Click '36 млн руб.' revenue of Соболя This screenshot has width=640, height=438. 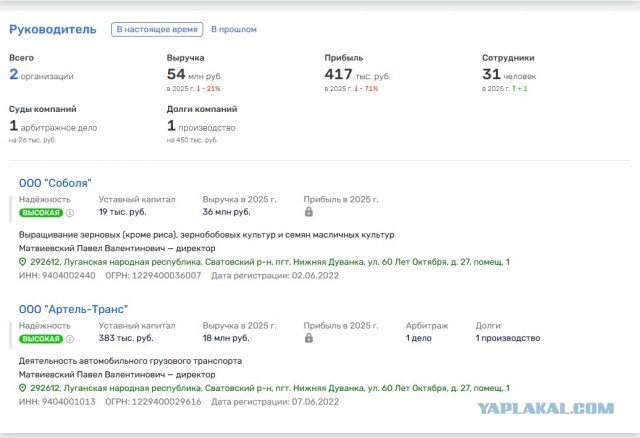coord(227,212)
